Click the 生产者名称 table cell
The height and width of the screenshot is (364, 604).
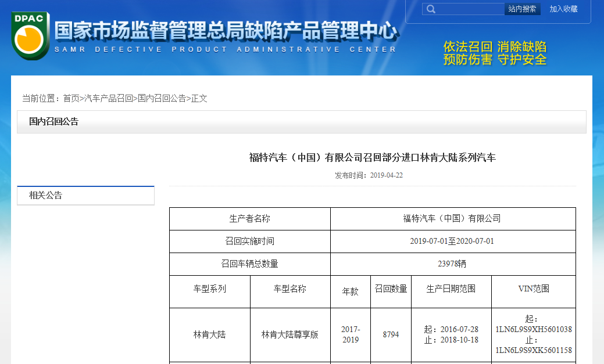click(250, 219)
